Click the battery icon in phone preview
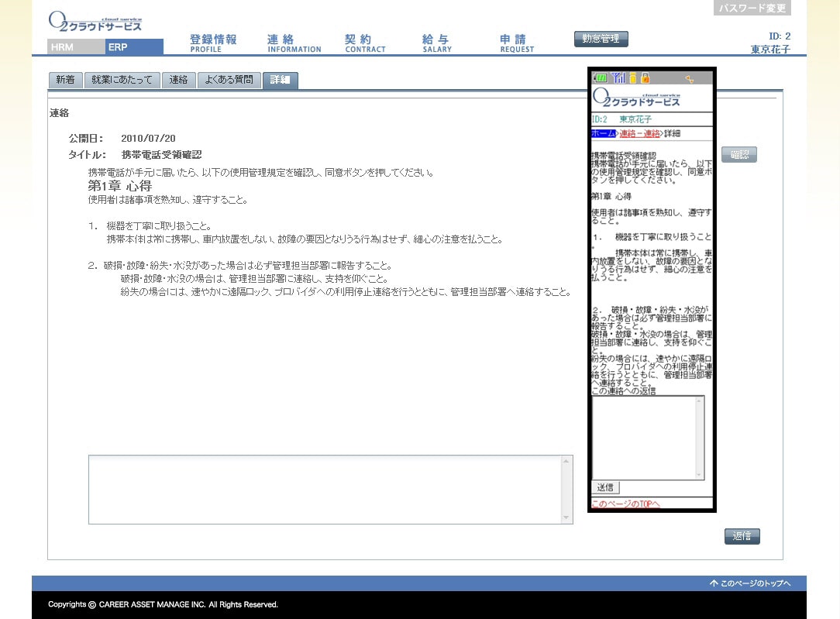This screenshot has width=840, height=619. tap(601, 78)
